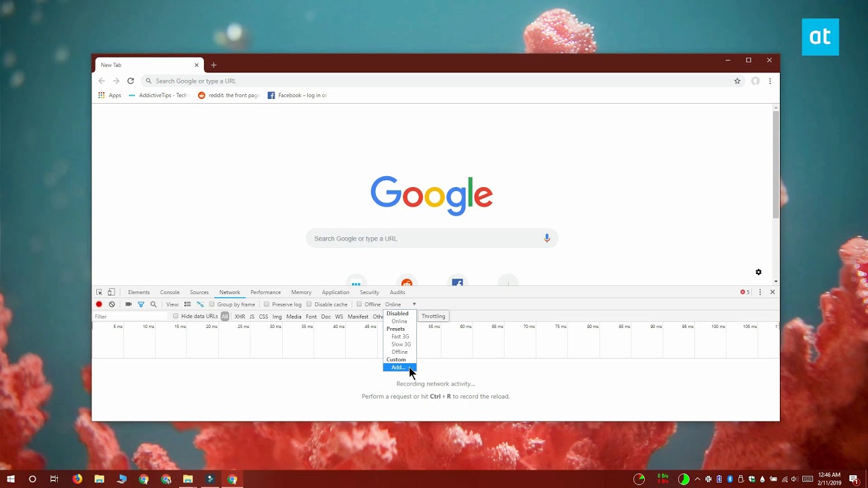
Task: Open the Windows notification center
Action: click(x=854, y=479)
